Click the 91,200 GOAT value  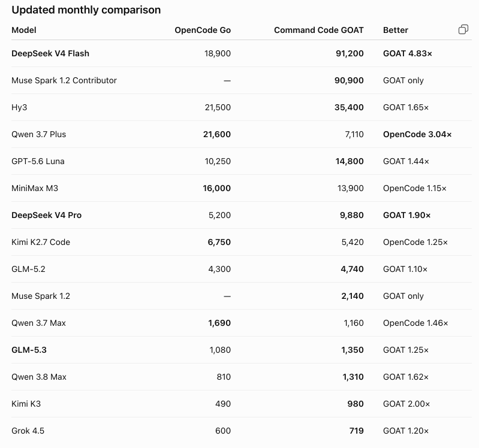point(350,53)
